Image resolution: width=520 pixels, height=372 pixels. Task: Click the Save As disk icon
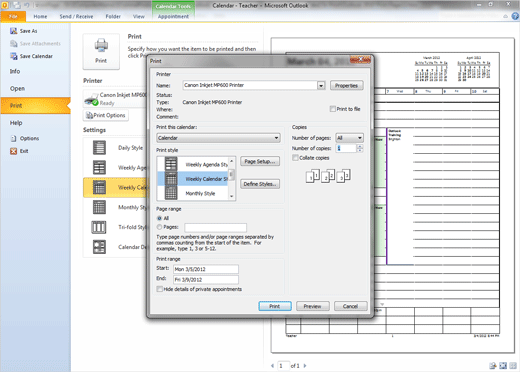pos(13,31)
